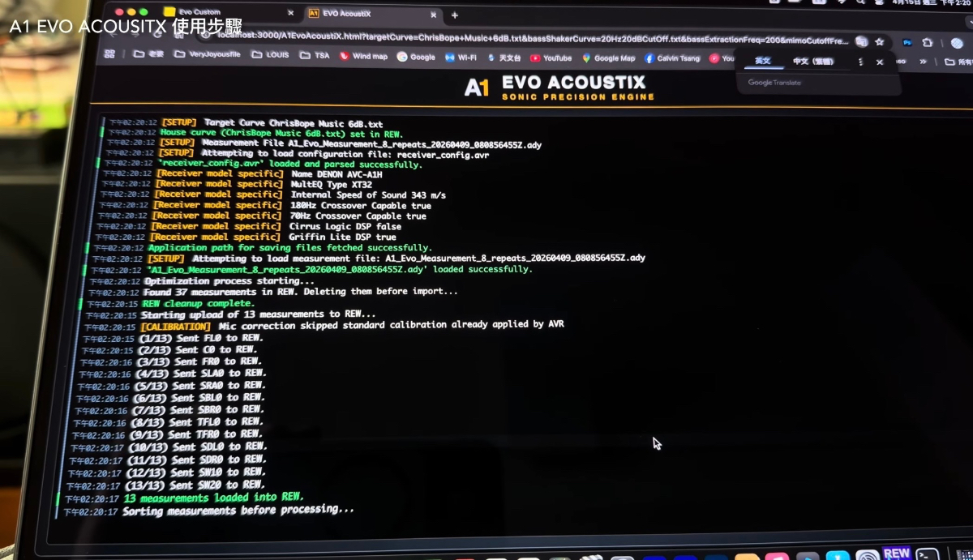Open the Google Map bookmark

(x=608, y=58)
